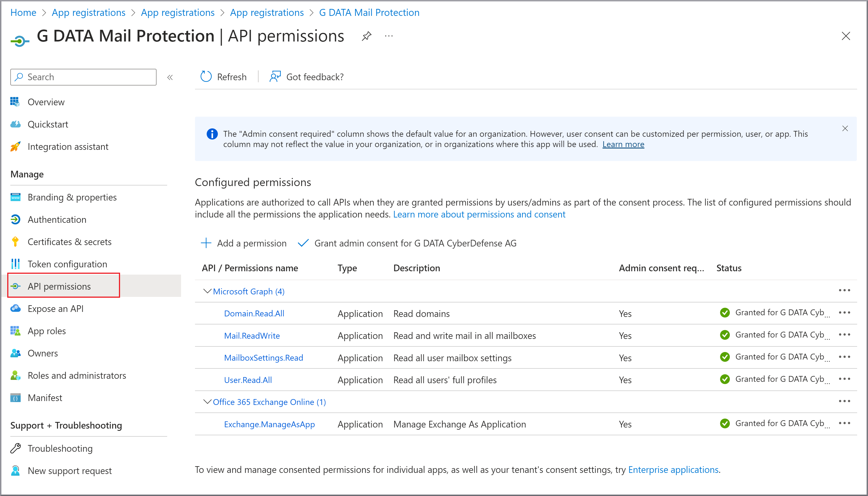Screen dimensions: 868x496
Task: Click the app logo icon beside page title
Action: coord(20,41)
